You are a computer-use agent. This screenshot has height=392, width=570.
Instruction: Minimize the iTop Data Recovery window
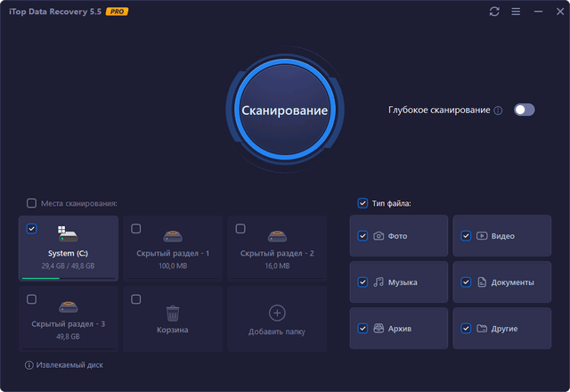[x=538, y=12]
